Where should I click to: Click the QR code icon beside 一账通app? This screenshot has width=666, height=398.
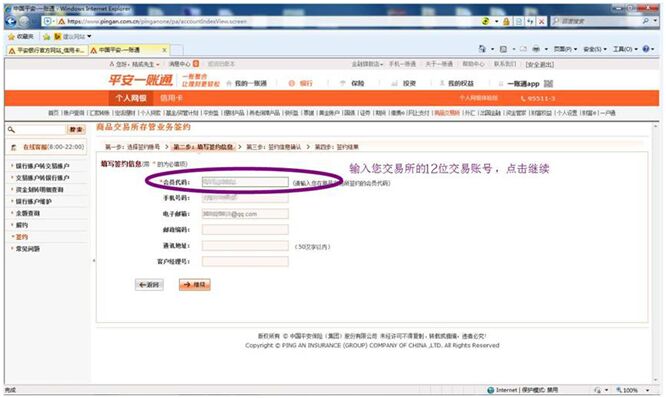[x=548, y=84]
